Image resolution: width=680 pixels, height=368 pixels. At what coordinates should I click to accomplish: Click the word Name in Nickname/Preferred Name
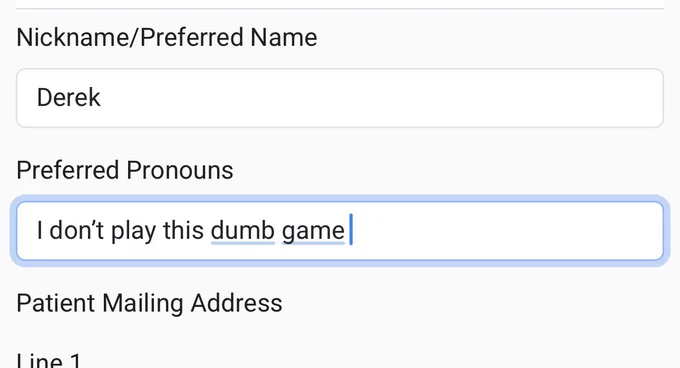[x=284, y=37]
